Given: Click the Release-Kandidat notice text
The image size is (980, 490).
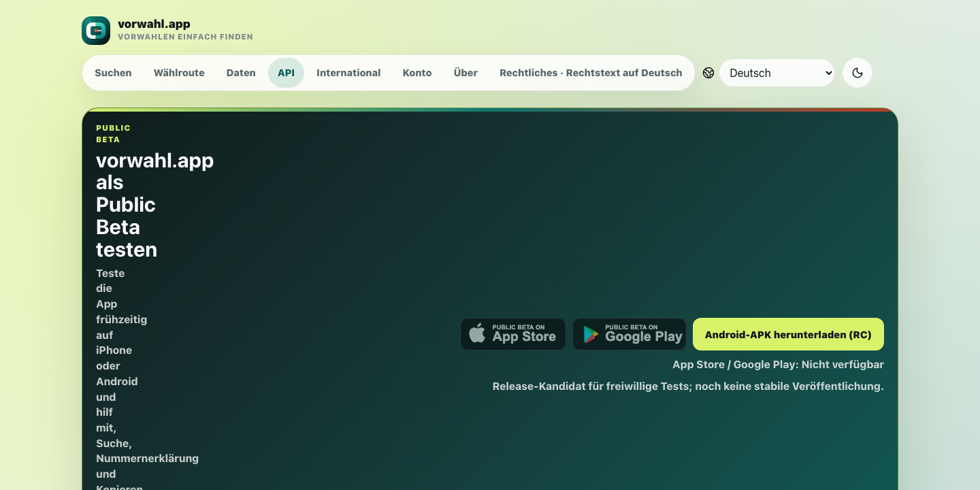Looking at the screenshot, I should pyautogui.click(x=688, y=387).
